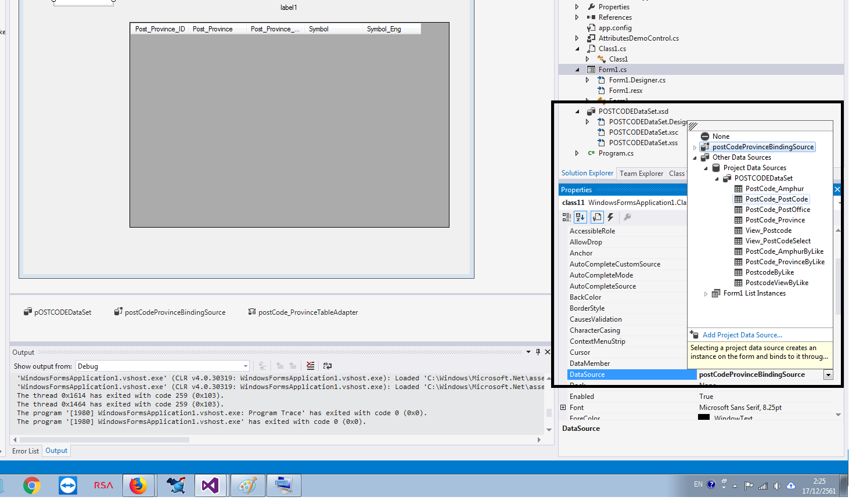Open the Solution Explorer tab

coord(587,173)
